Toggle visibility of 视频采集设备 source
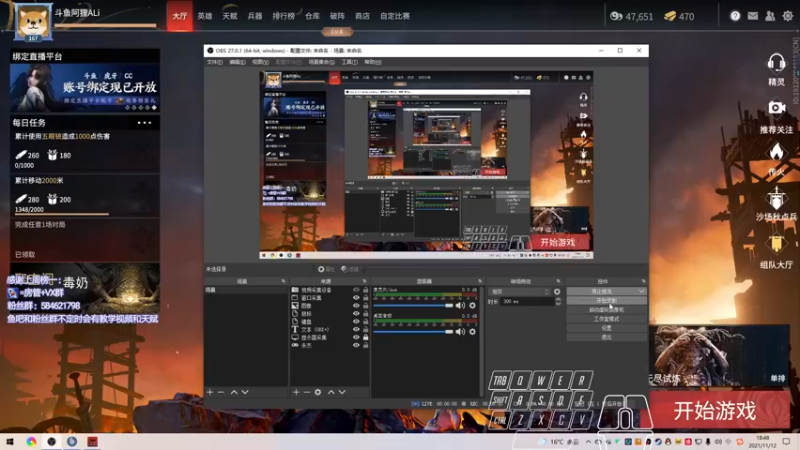Screen dimensions: 800x450 click(x=356, y=290)
